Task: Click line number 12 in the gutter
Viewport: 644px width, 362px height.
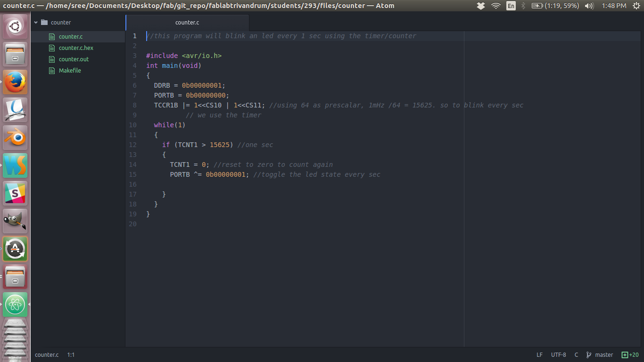Action: (x=133, y=145)
